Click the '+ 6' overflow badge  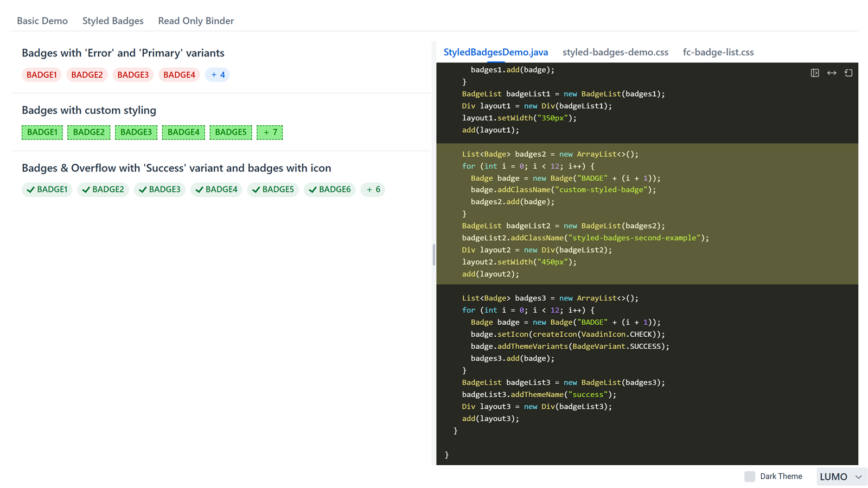[x=373, y=190]
